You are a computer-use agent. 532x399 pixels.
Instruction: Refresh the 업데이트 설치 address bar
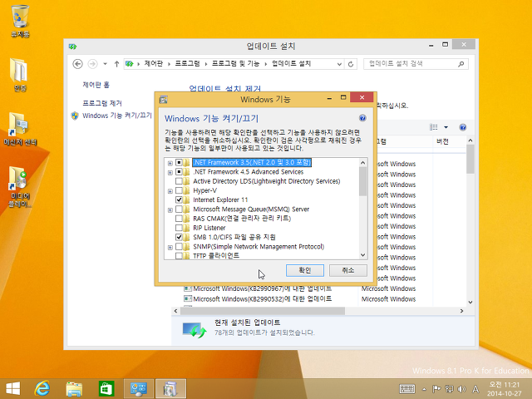click(351, 64)
